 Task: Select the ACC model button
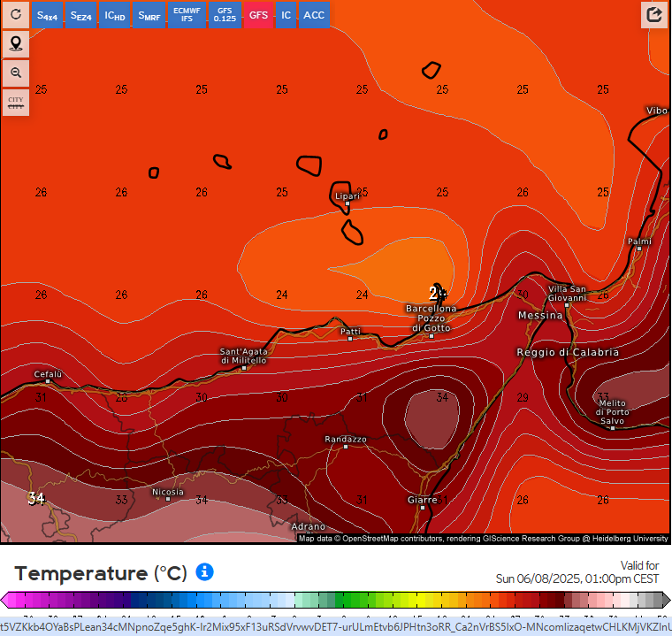coord(314,15)
